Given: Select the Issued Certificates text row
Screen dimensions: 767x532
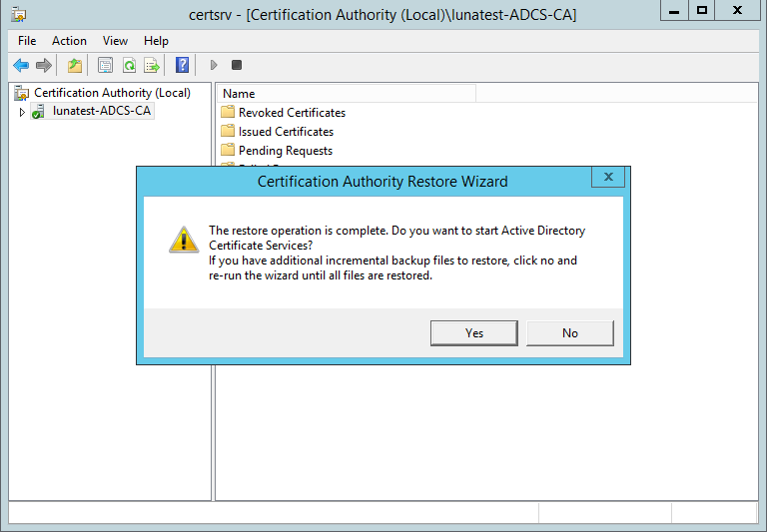Looking at the screenshot, I should (x=287, y=132).
